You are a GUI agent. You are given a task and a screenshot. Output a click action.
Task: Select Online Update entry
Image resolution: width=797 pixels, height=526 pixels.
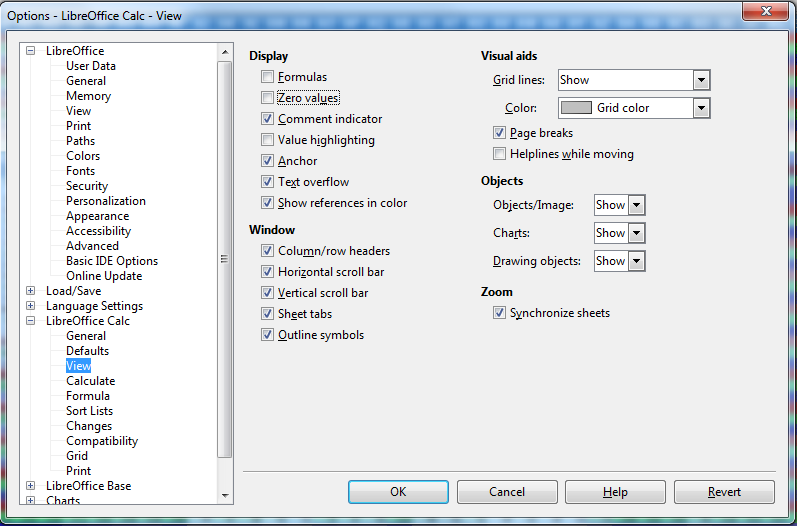coord(104,276)
